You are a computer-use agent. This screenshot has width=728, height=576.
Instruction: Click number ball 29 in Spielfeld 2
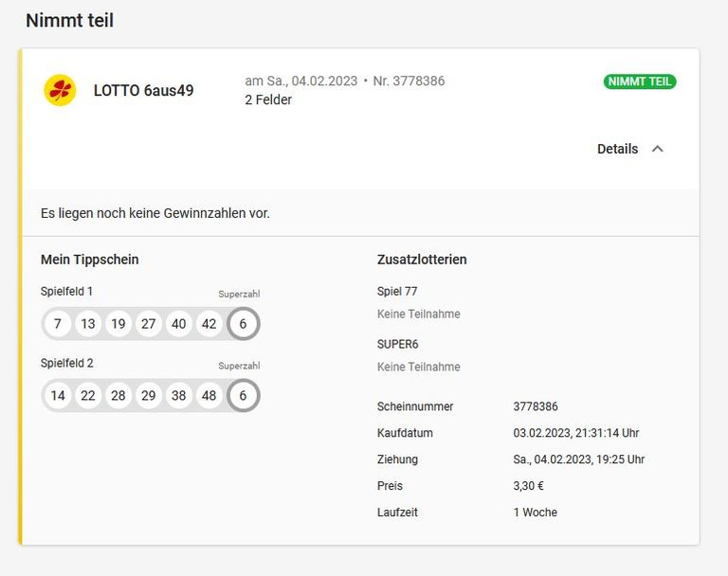[148, 395]
